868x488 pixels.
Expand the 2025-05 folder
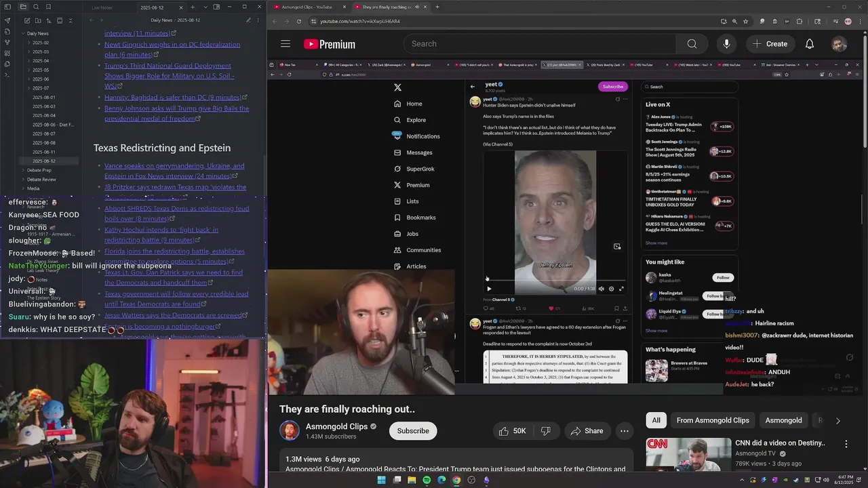click(41, 70)
